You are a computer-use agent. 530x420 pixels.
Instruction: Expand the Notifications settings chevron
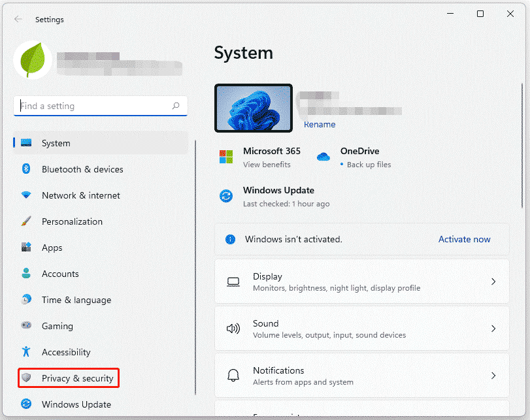pos(493,376)
